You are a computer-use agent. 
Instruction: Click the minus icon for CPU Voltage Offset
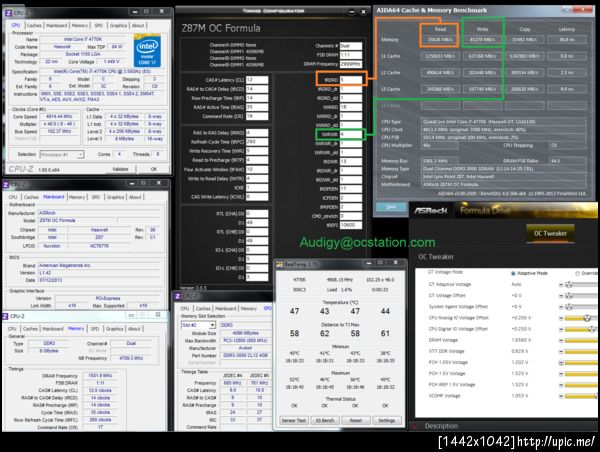click(x=561, y=296)
